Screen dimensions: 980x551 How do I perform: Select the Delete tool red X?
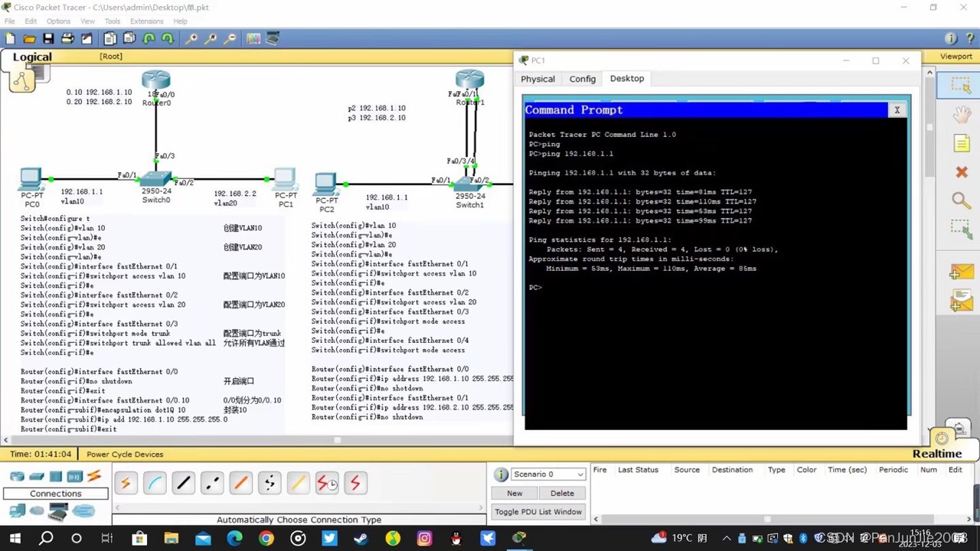coord(962,172)
